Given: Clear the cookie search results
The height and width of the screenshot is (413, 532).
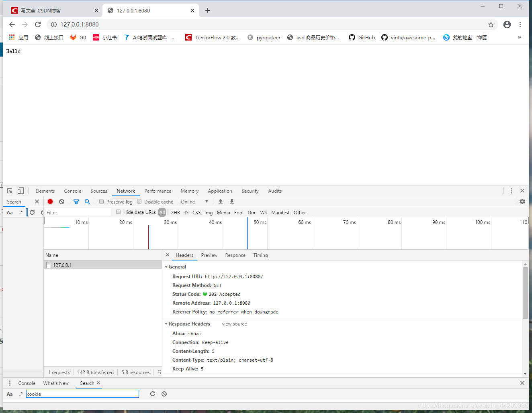Looking at the screenshot, I should (164, 394).
